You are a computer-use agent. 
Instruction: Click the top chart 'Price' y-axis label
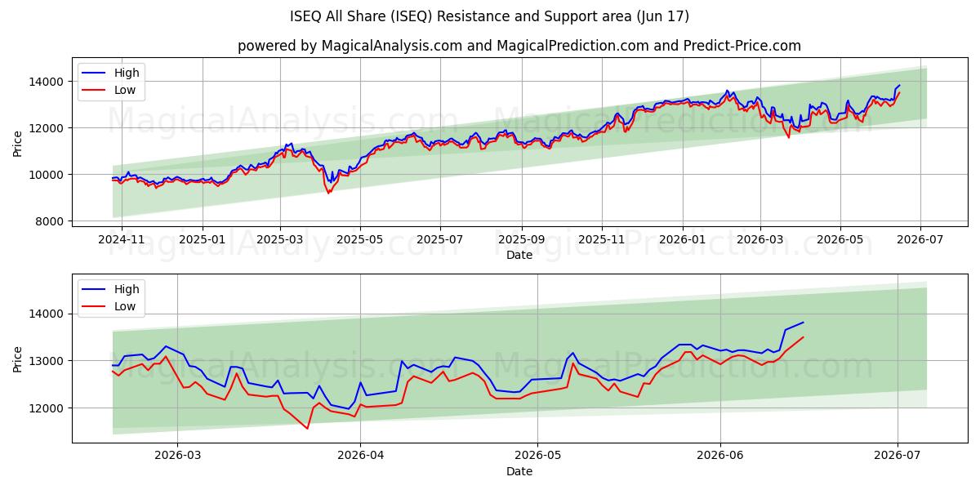pyautogui.click(x=18, y=143)
